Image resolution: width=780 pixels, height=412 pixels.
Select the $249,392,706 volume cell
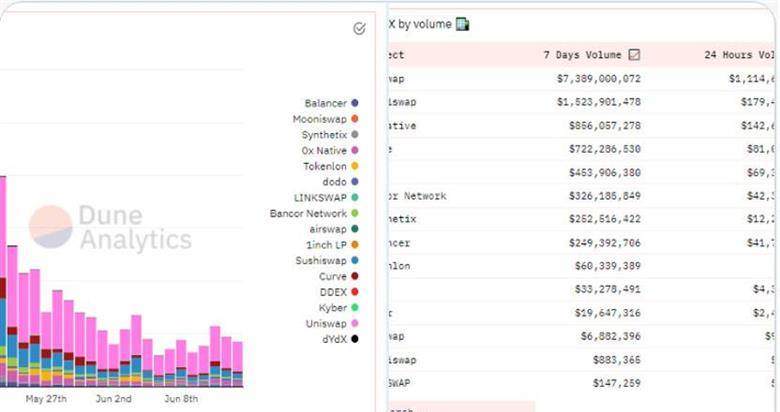point(604,243)
